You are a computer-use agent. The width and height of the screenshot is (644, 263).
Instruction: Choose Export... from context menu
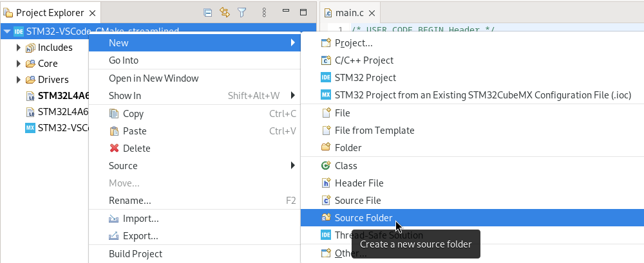pos(194,236)
